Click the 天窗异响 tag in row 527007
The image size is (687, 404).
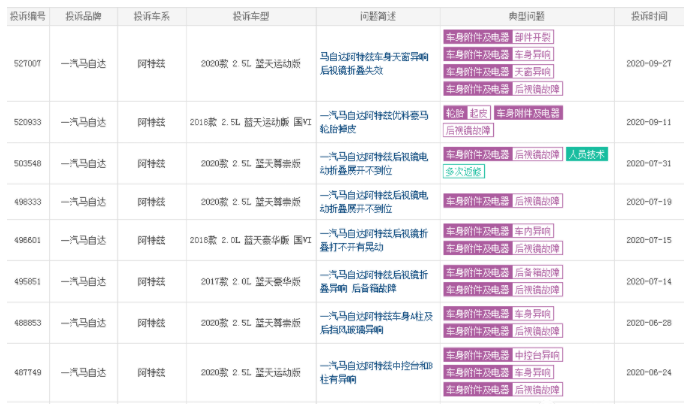point(533,71)
